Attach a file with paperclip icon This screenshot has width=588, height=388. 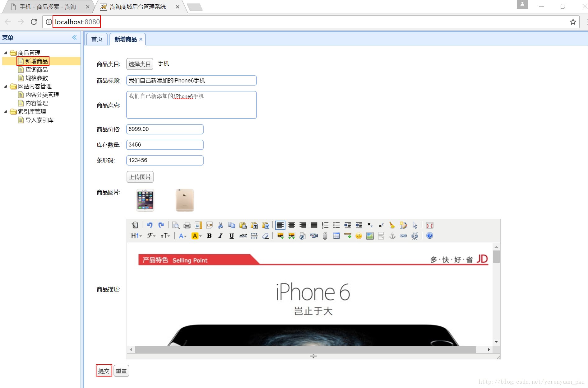(325, 236)
